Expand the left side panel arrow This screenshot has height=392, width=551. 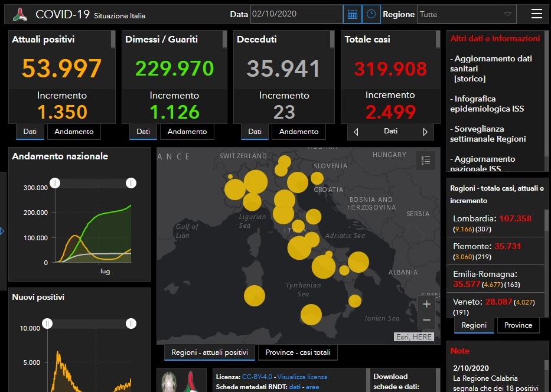(x=2, y=231)
